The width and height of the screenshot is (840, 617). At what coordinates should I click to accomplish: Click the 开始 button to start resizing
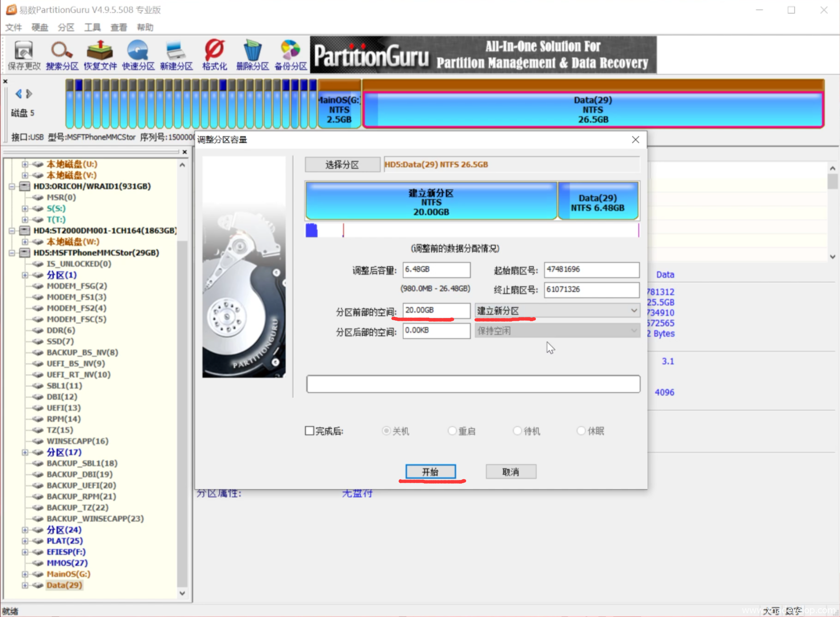(430, 472)
